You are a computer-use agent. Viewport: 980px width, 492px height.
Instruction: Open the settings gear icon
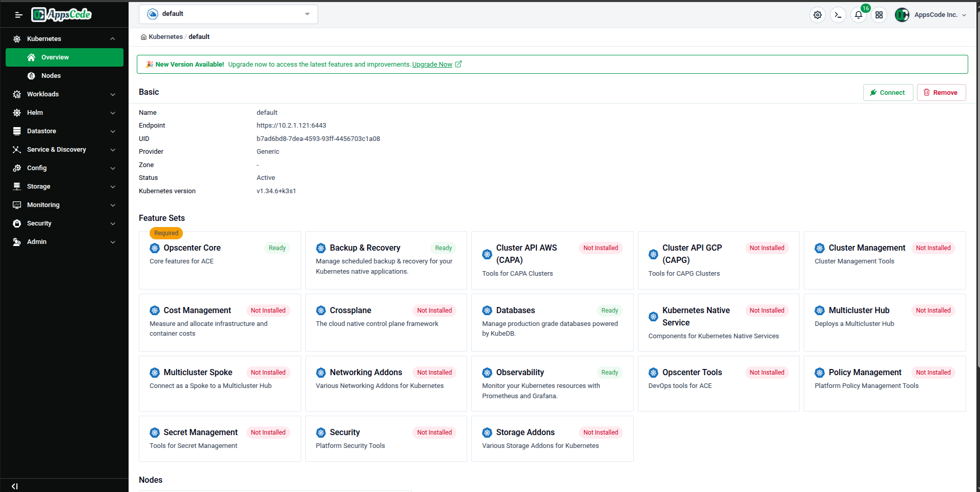click(x=817, y=15)
